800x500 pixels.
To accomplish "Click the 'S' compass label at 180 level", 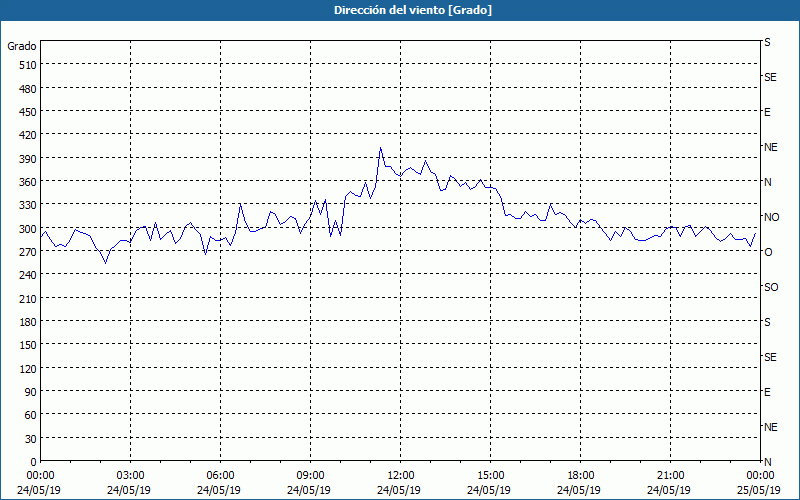I will [767, 322].
